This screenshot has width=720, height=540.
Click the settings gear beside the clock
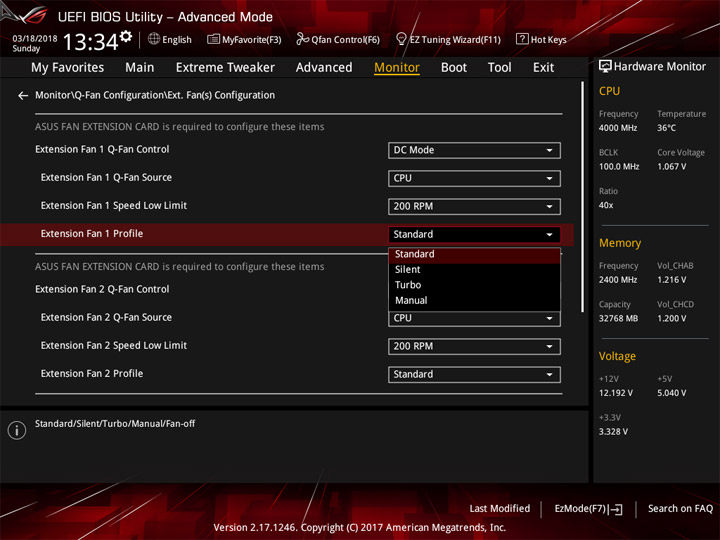[x=126, y=36]
